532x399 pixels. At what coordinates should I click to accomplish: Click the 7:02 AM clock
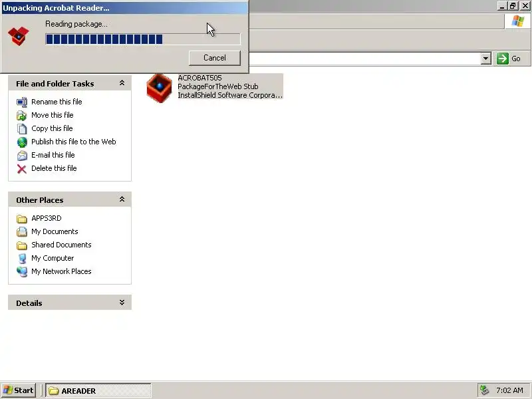[509, 390]
